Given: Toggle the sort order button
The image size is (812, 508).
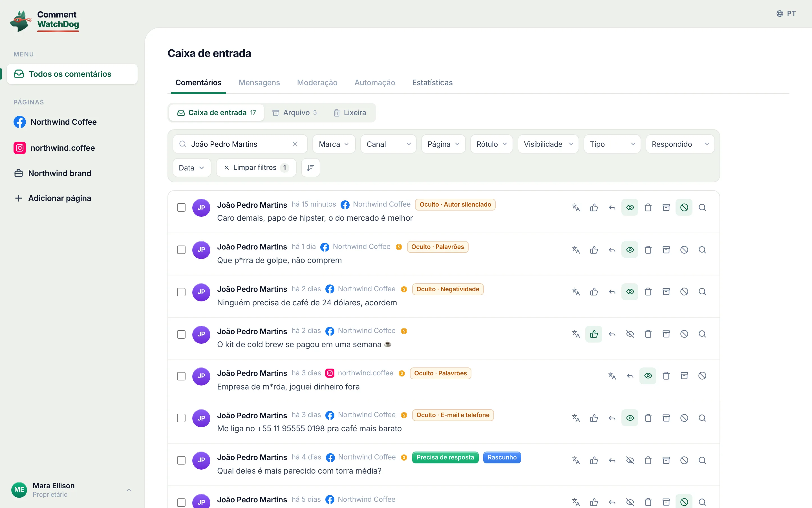Looking at the screenshot, I should (x=310, y=168).
